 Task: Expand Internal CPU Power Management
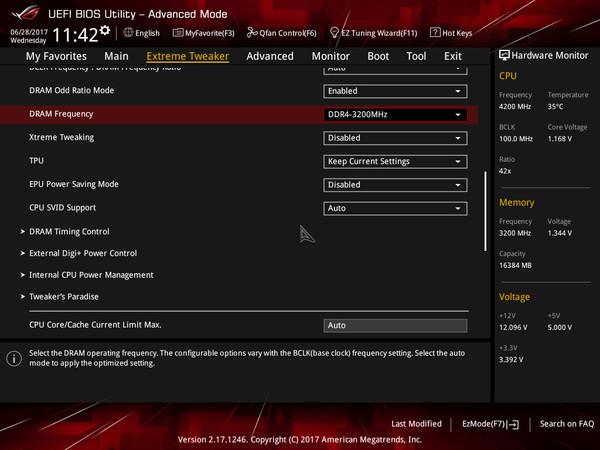coord(91,275)
